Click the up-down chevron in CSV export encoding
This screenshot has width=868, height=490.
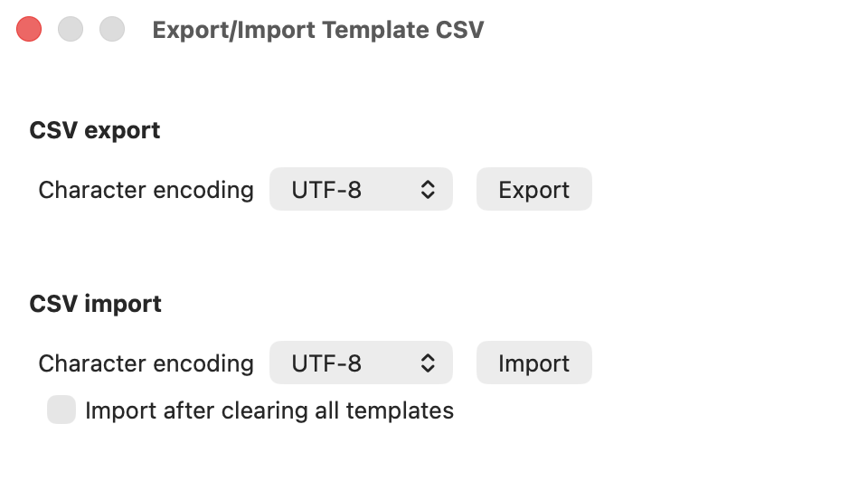[428, 189]
